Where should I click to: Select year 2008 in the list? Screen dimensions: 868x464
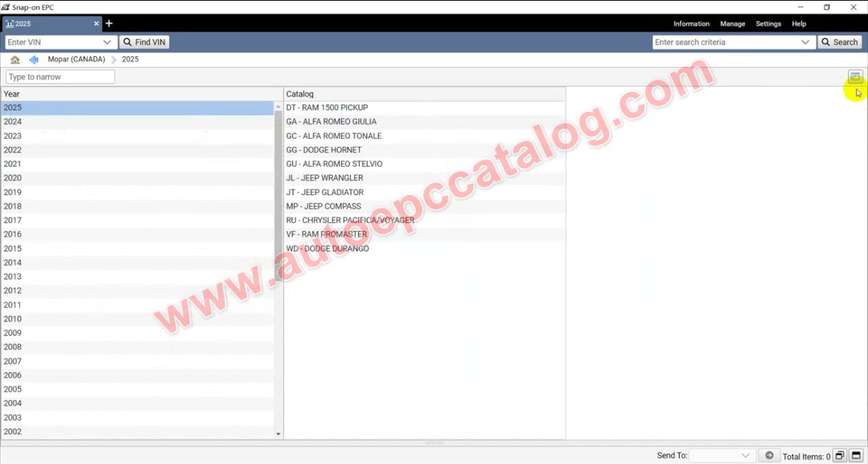(x=137, y=347)
